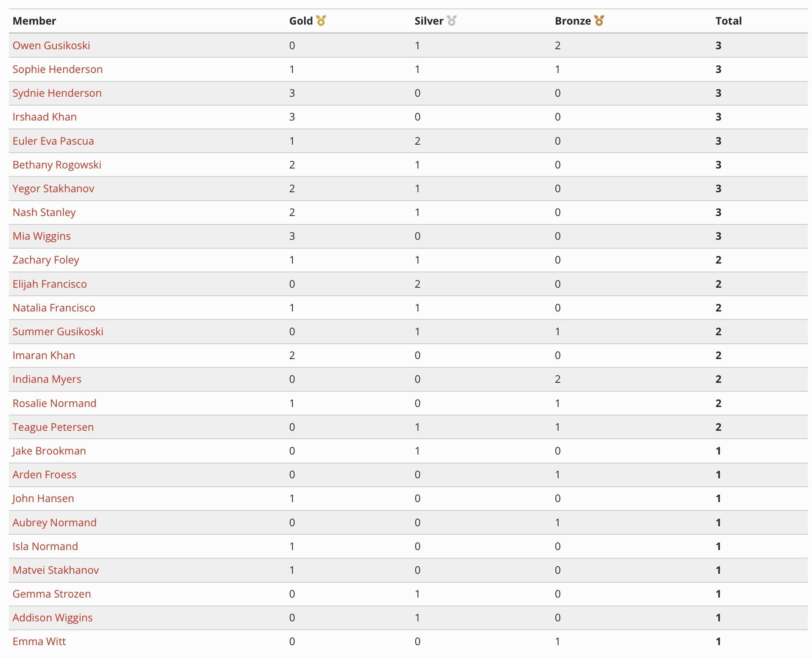Click the Summer Gusikoski link
The image size is (812, 658).
pyautogui.click(x=58, y=331)
